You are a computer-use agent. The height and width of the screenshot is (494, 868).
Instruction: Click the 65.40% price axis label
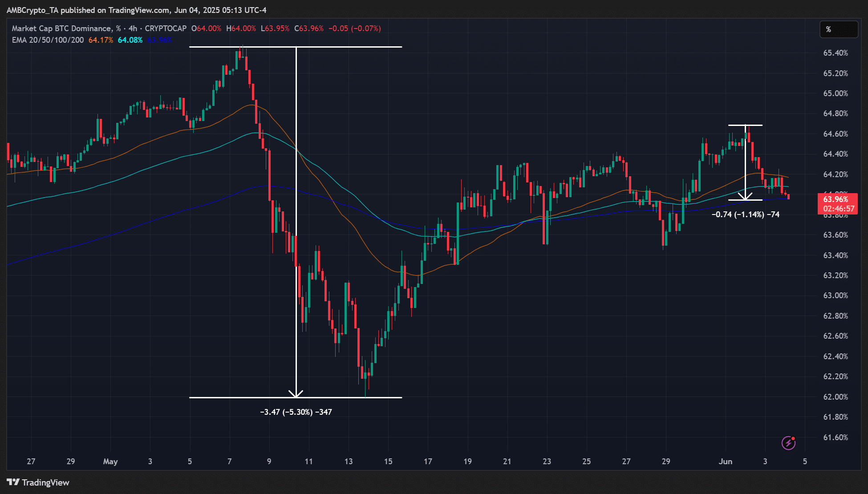point(835,53)
